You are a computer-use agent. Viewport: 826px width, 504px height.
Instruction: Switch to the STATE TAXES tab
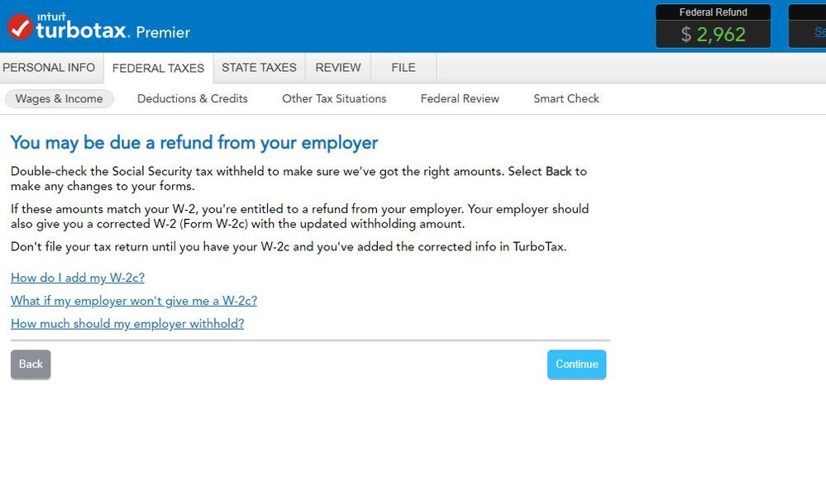[x=259, y=68]
